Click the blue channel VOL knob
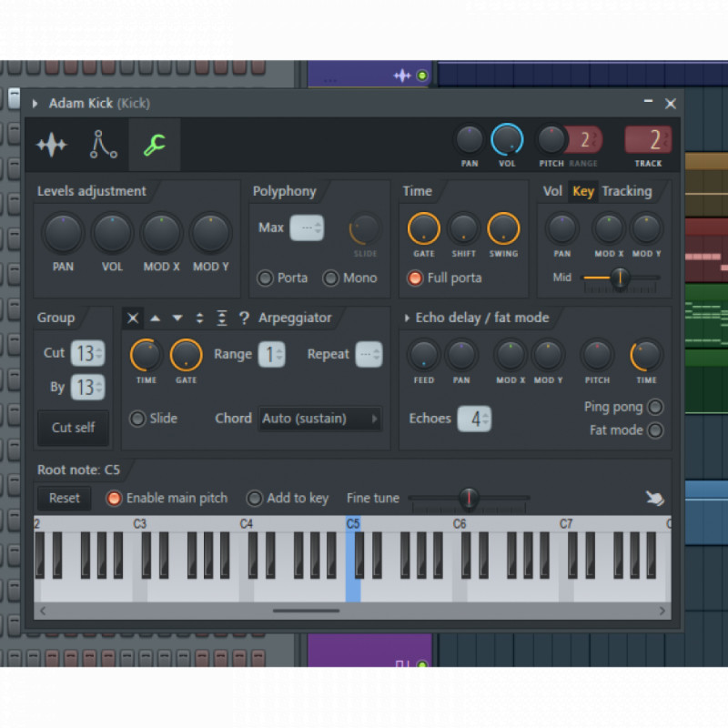This screenshot has width=728, height=728. 507,139
